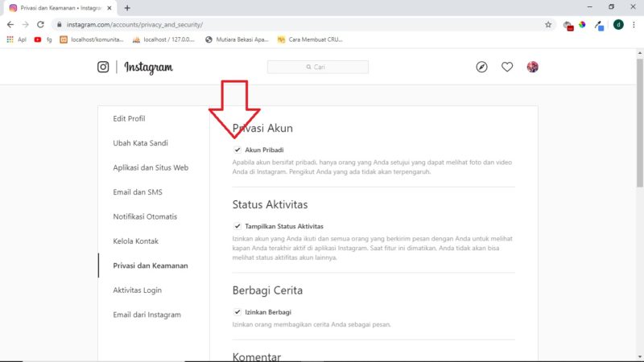This screenshot has height=362, width=644.
Task: Open a new tab with plus button
Action: [127, 8]
